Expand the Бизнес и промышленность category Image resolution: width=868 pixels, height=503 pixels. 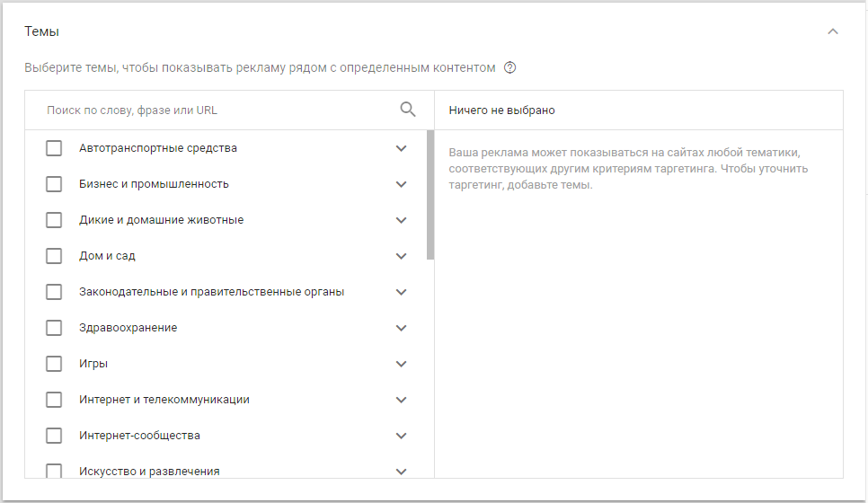click(402, 184)
